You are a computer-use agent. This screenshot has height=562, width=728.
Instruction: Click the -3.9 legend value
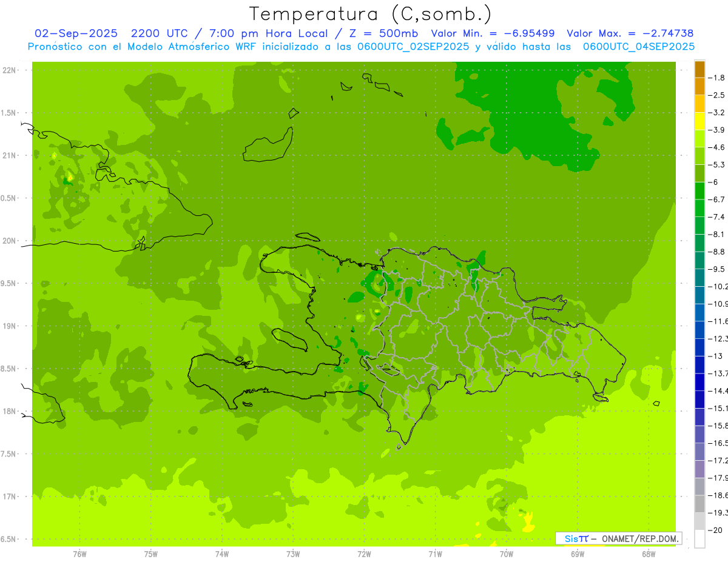click(717, 130)
